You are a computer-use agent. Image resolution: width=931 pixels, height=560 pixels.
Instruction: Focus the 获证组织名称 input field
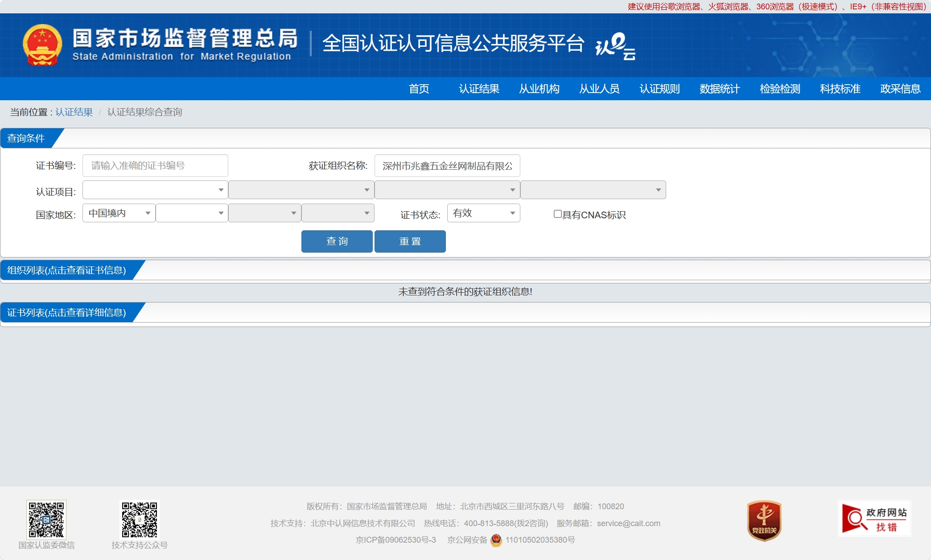tap(447, 166)
